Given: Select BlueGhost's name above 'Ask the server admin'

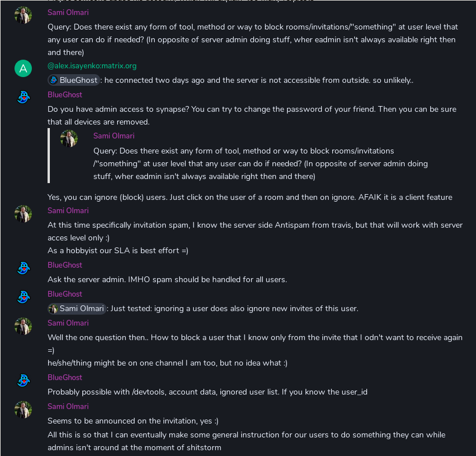Looking at the screenshot, I should (x=65, y=265).
